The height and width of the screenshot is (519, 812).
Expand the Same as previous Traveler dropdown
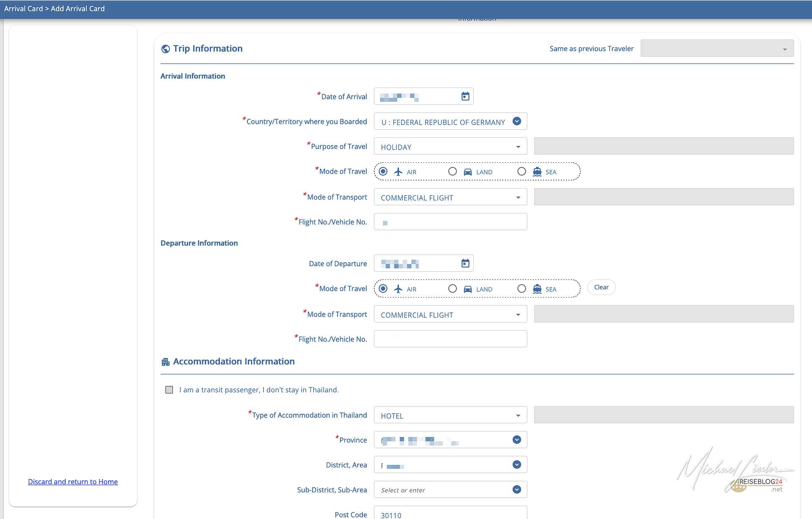pos(716,49)
